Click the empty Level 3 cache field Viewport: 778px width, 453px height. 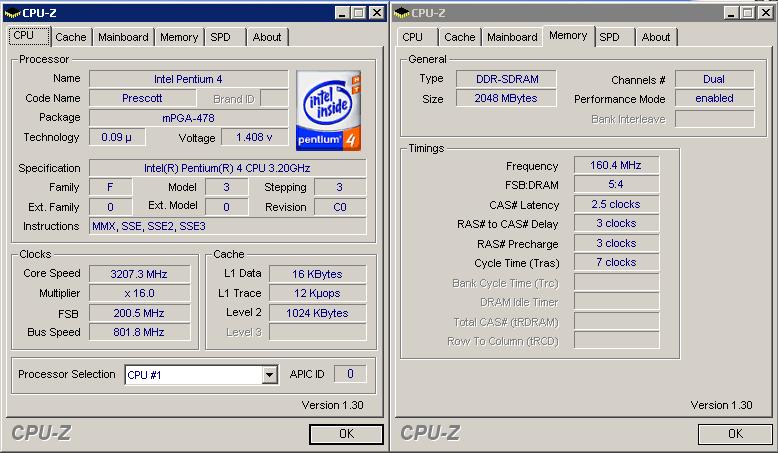318,332
